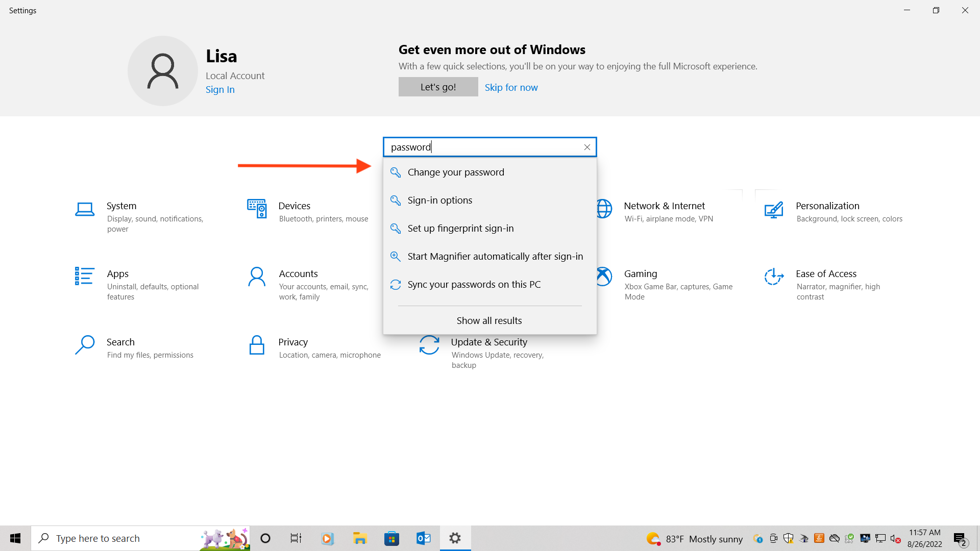980x551 pixels.
Task: Click the Gaming Xbox icon
Action: pyautogui.click(x=604, y=277)
